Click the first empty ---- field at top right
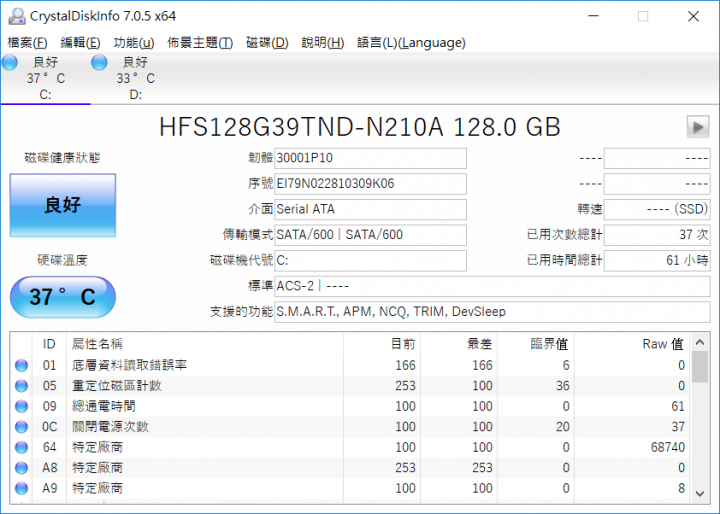Viewport: 720px width, 514px height. point(657,158)
